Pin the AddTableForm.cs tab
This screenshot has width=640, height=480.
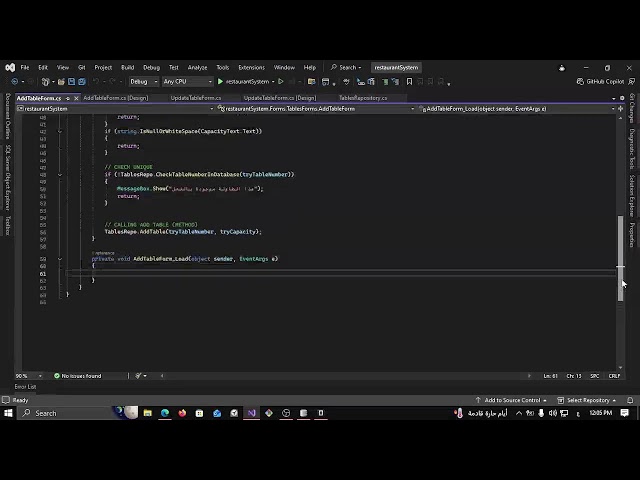tap(68, 98)
